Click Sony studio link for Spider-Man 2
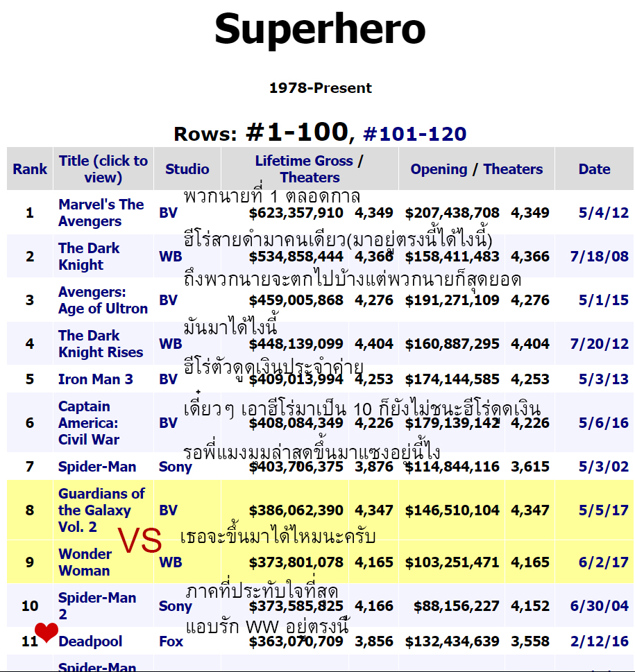The height and width of the screenshot is (672, 635). [x=175, y=606]
